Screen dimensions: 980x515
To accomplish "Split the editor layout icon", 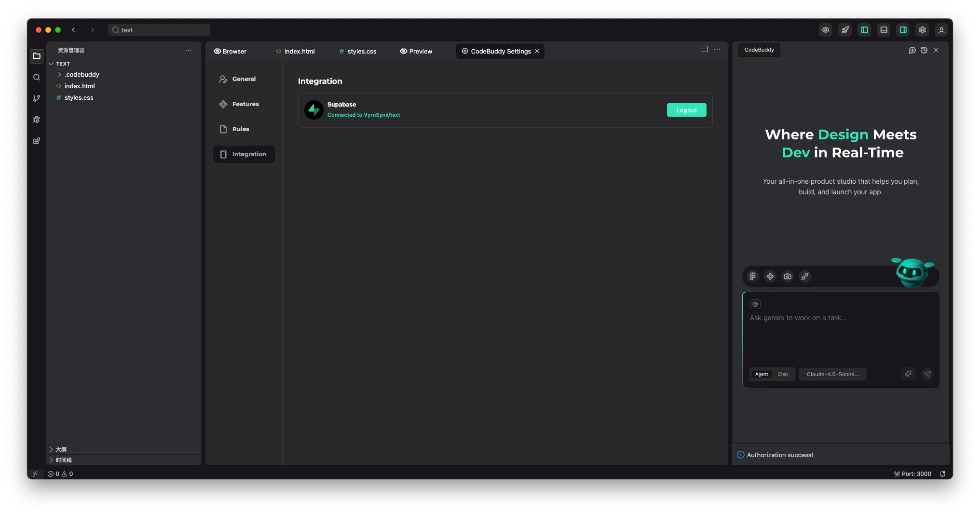I will pos(705,49).
